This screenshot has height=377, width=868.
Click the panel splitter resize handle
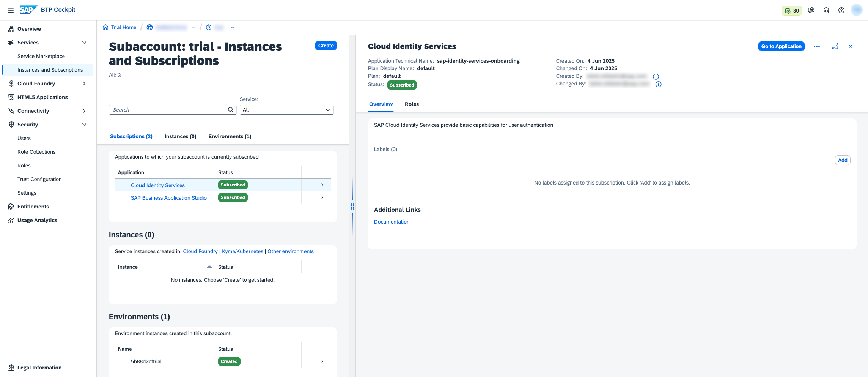coord(352,207)
